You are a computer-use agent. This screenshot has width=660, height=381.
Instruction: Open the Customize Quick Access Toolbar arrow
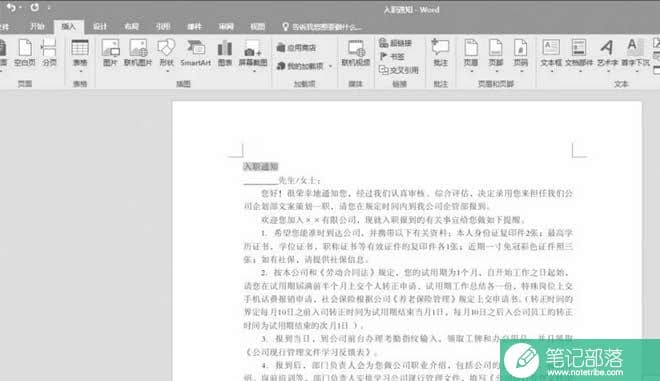49,8
